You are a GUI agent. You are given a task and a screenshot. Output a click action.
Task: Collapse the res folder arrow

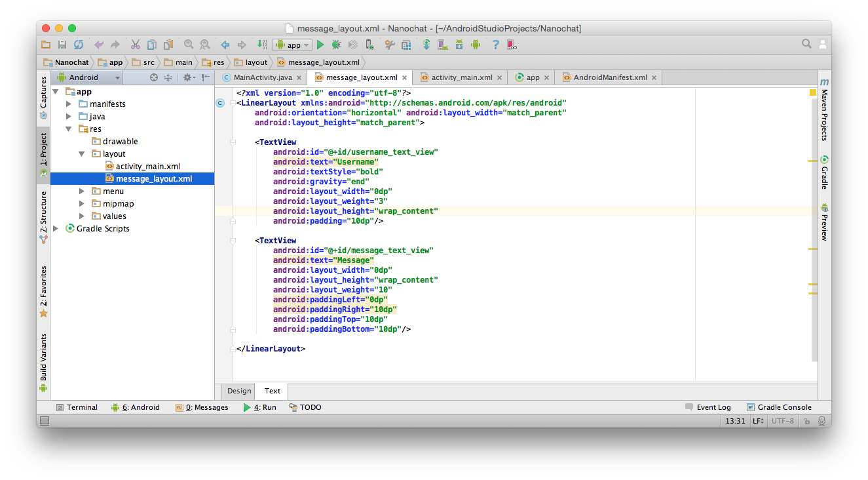point(69,129)
